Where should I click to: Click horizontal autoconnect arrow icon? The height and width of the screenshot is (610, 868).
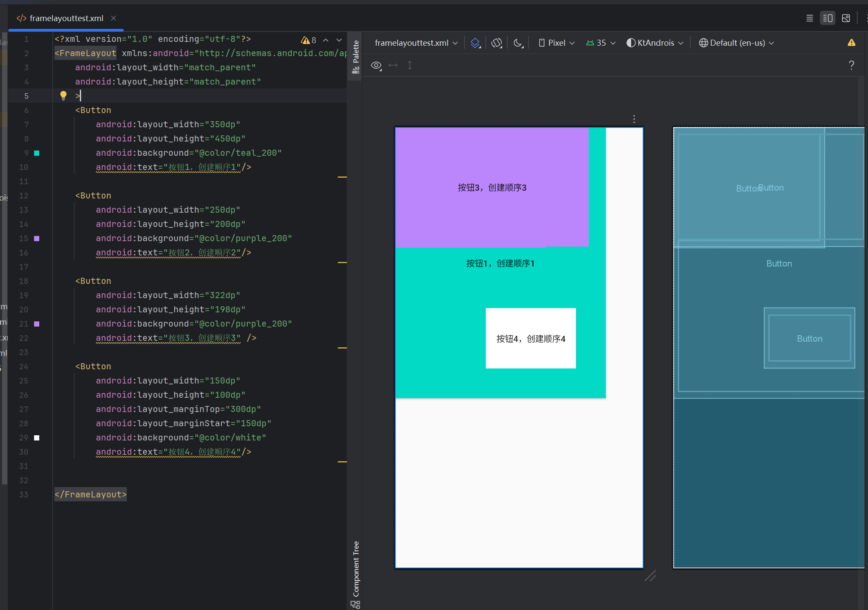[x=393, y=65]
